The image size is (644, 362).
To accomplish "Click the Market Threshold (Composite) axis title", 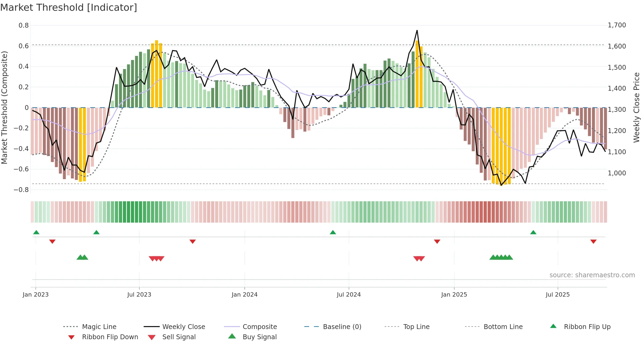I will [x=4, y=108].
